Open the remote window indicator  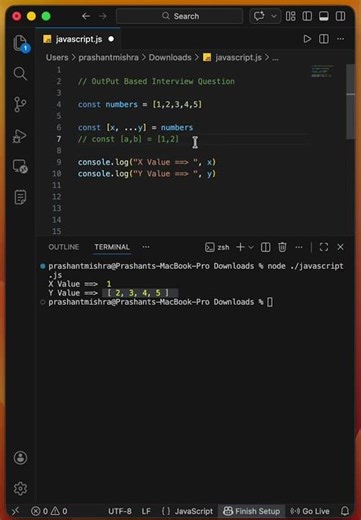[x=15, y=511]
